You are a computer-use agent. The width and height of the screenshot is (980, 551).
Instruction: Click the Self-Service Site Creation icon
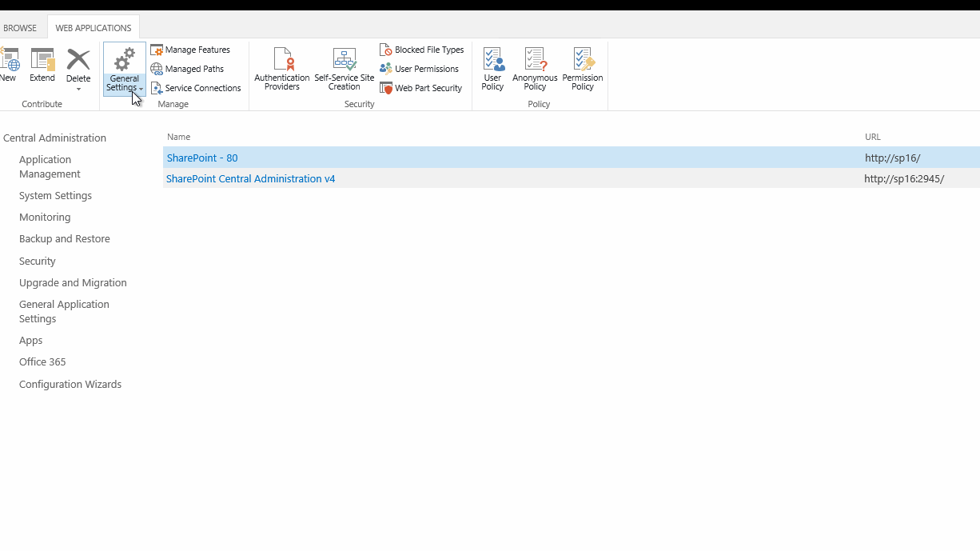[344, 60]
